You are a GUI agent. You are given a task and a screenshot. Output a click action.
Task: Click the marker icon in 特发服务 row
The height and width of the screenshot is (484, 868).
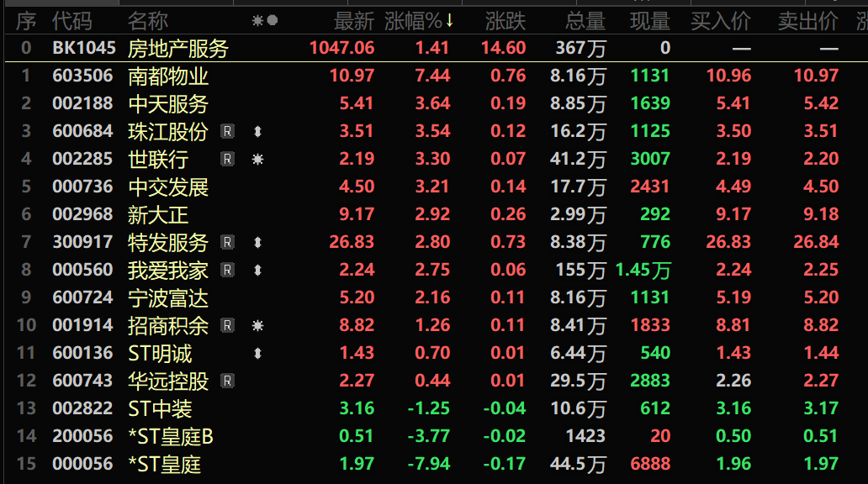[x=257, y=242]
